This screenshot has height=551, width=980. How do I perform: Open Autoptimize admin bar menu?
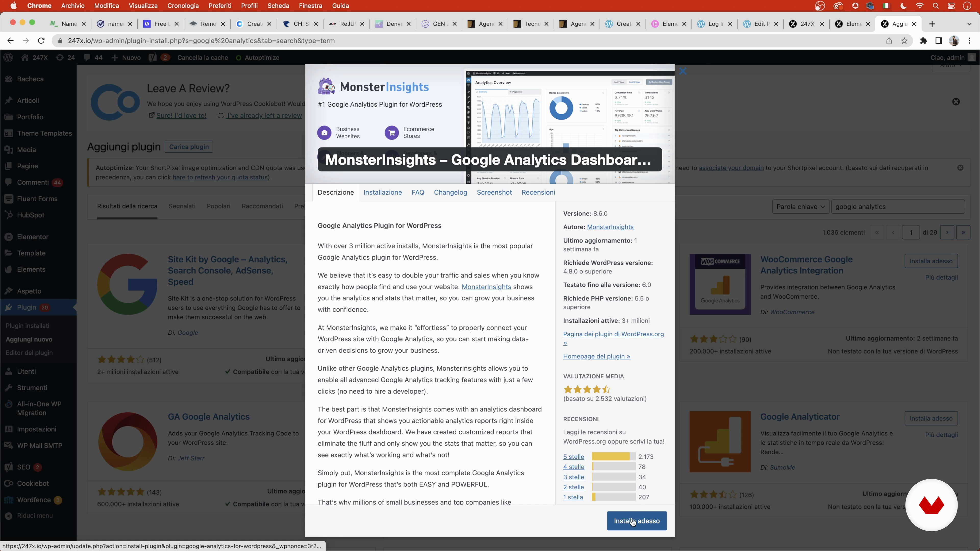coord(258,57)
